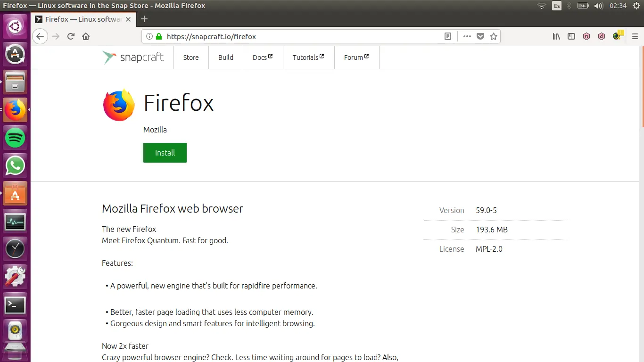Click the pink hexagon 'n' extension icon
This screenshot has height=362, width=644.
pos(586,36)
